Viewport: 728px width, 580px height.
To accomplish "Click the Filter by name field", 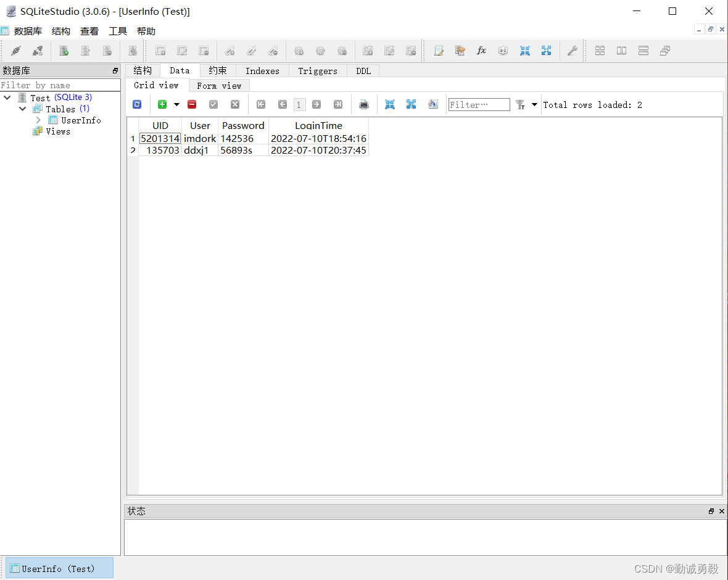I will tap(60, 85).
